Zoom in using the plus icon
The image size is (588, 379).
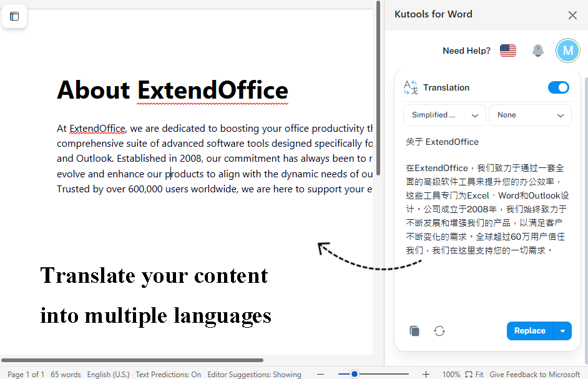pyautogui.click(x=425, y=374)
